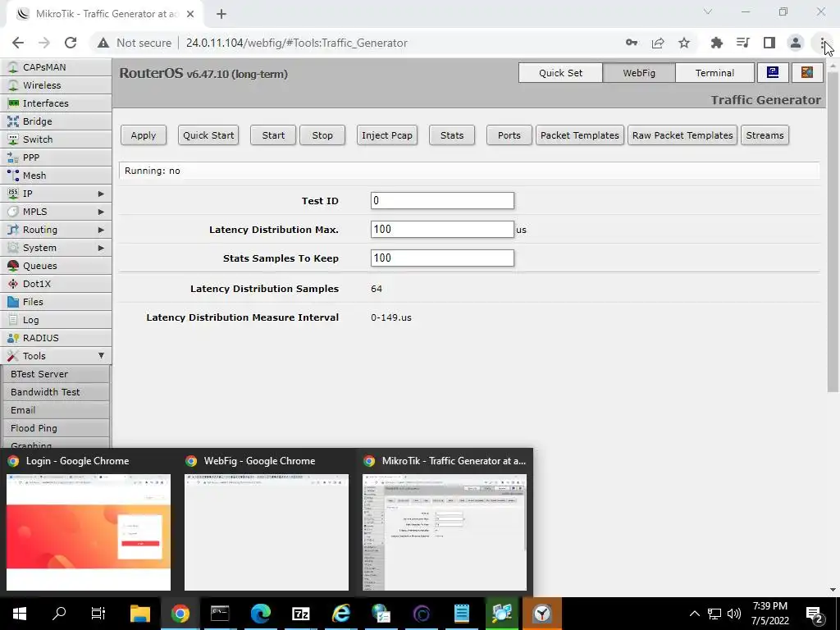
Task: Click the Quick Start button
Action: tap(208, 135)
